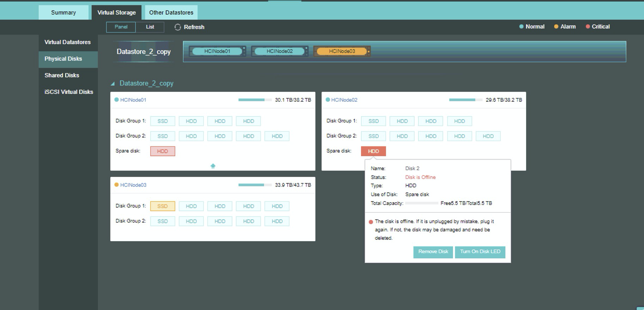Switch to Panel view
The height and width of the screenshot is (310, 644).
[121, 27]
